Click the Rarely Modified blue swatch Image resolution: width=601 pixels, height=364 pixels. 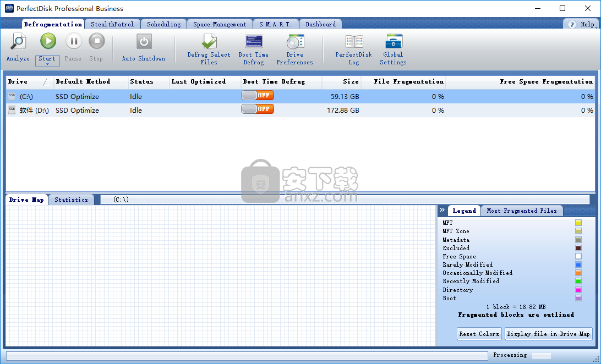[x=578, y=264]
